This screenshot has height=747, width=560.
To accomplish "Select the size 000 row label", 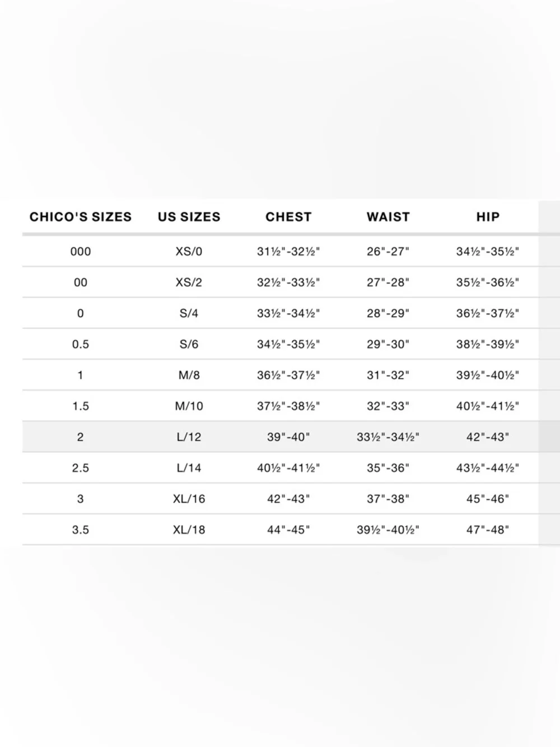I will (81, 252).
